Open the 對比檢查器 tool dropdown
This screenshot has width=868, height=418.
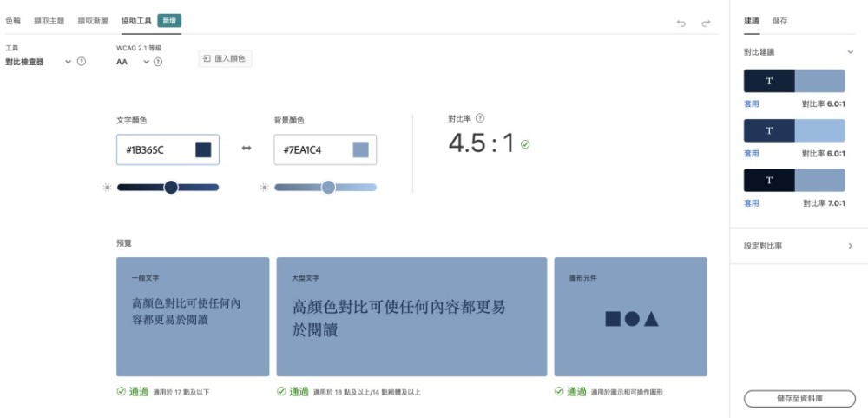tap(68, 62)
